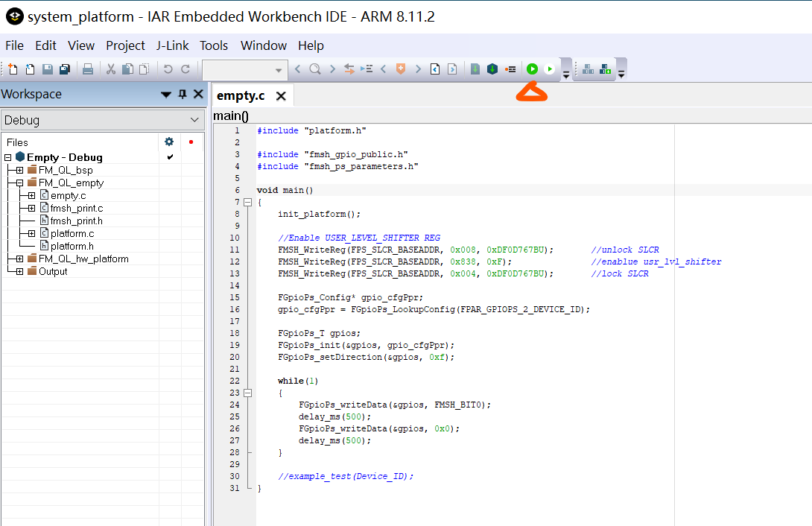Toggle the checkmark for Empty - Debug
The image size is (812, 526).
170,157
